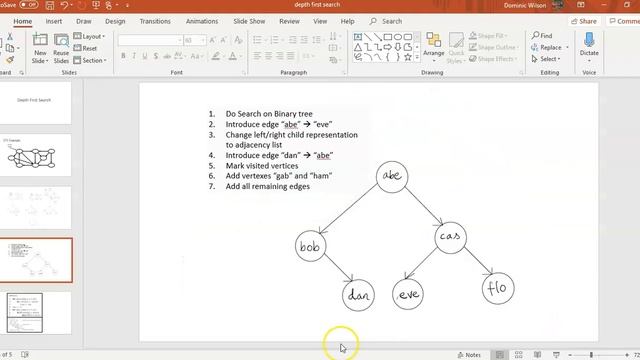Image resolution: width=640 pixels, height=360 pixels.
Task: Open the Review tab
Action: click(x=289, y=21)
